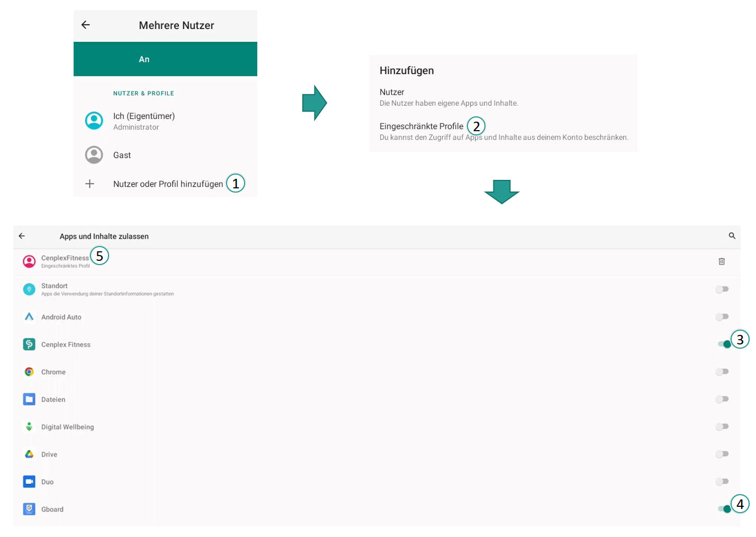
Task: Click the Gboard label
Action: click(52, 509)
